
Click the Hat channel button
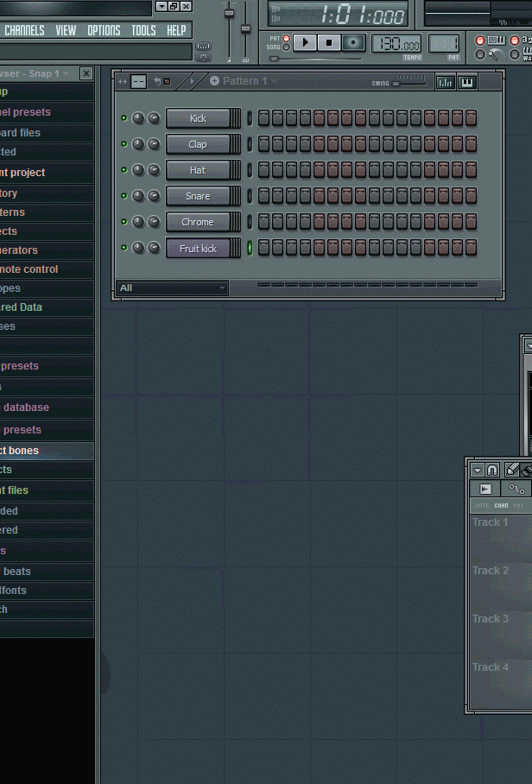[x=198, y=170]
